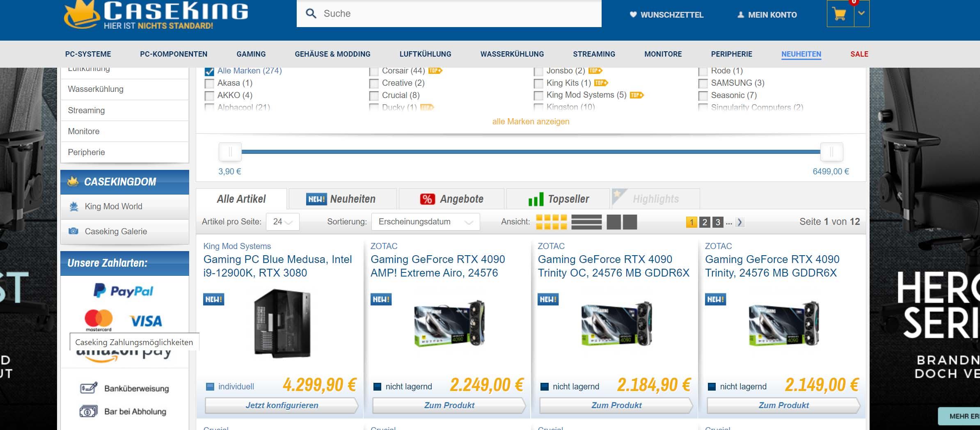Image resolution: width=980 pixels, height=430 pixels.
Task: Check the AKKO brand filter
Action: pos(209,96)
